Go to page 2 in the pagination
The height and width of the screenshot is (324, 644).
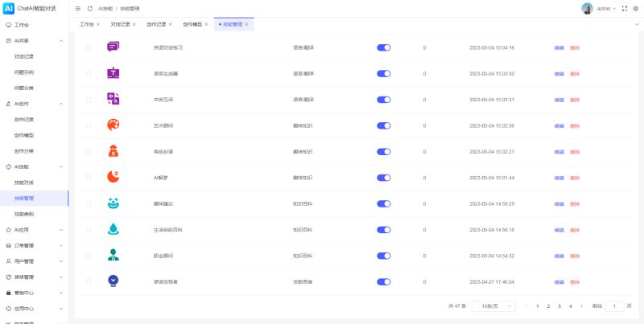(548, 306)
